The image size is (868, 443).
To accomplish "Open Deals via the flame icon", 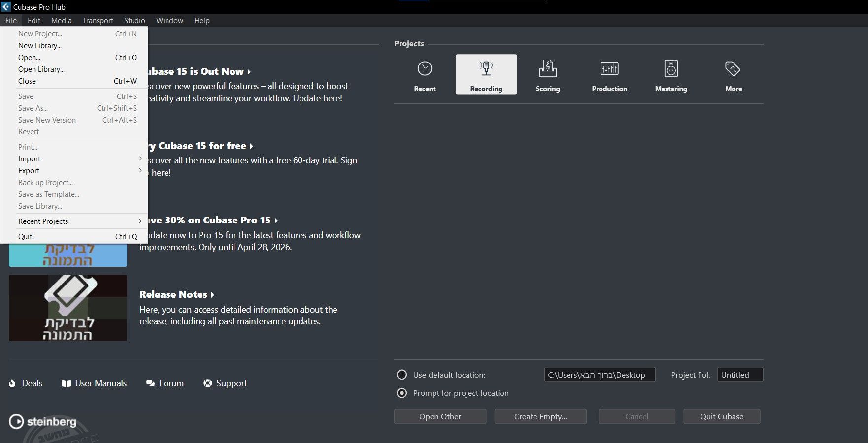I will tap(12, 383).
